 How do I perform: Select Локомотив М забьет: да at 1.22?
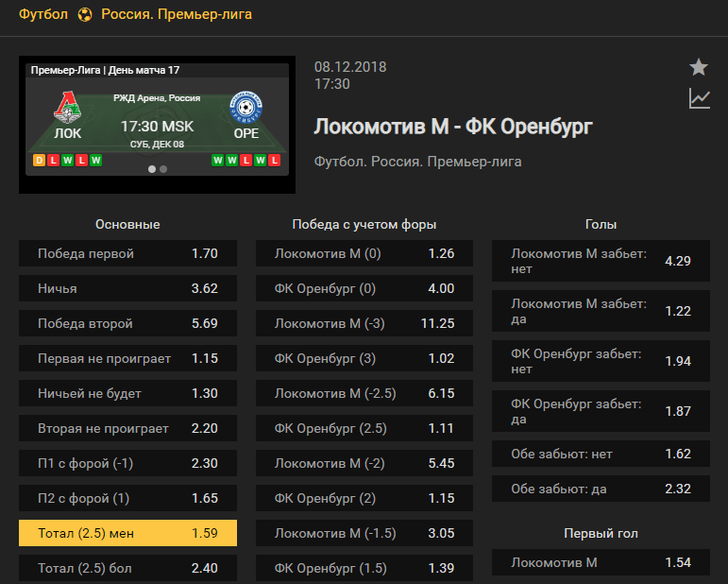(601, 311)
